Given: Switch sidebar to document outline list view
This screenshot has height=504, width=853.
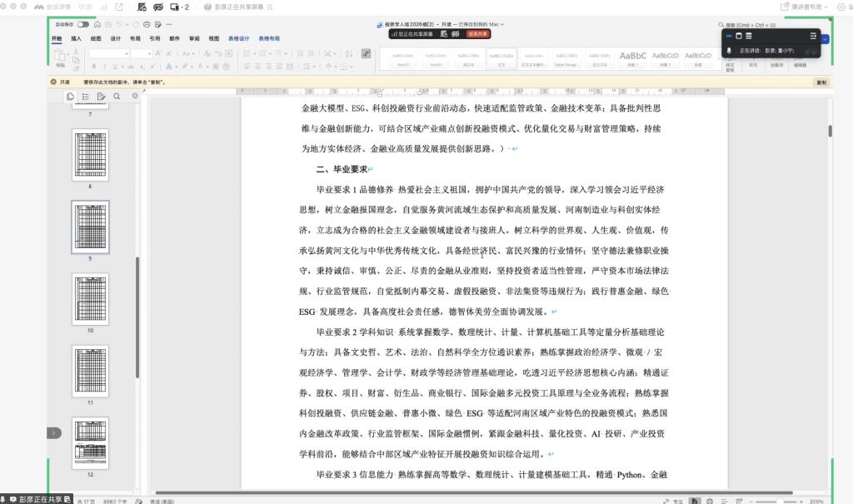Looking at the screenshot, I should 86,97.
